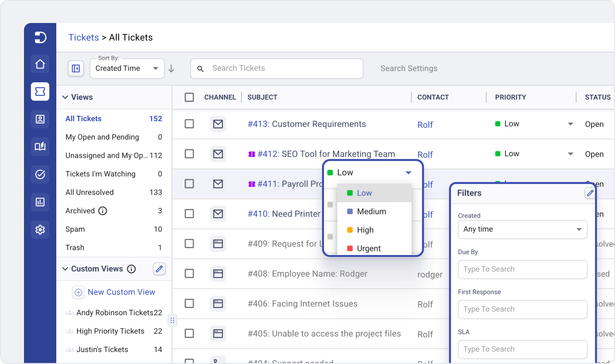Collapse the views side panel icon
Image resolution: width=615 pixels, height=364 pixels.
pos(76,69)
